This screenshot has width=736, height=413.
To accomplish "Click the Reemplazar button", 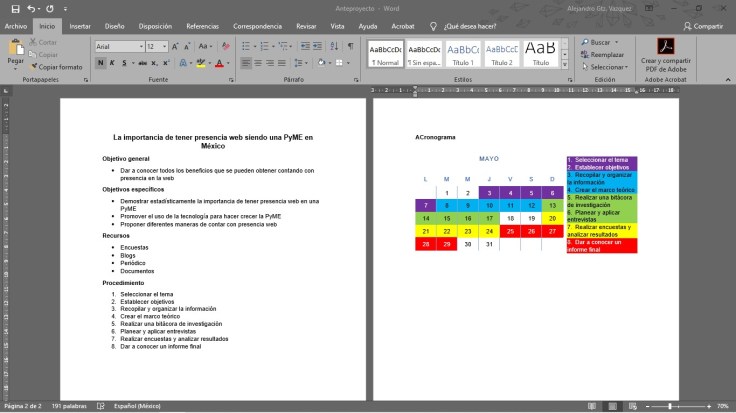I will (x=603, y=54).
